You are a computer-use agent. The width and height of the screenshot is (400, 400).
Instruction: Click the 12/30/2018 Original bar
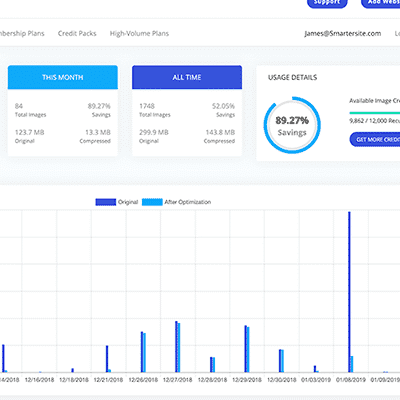[280, 361]
